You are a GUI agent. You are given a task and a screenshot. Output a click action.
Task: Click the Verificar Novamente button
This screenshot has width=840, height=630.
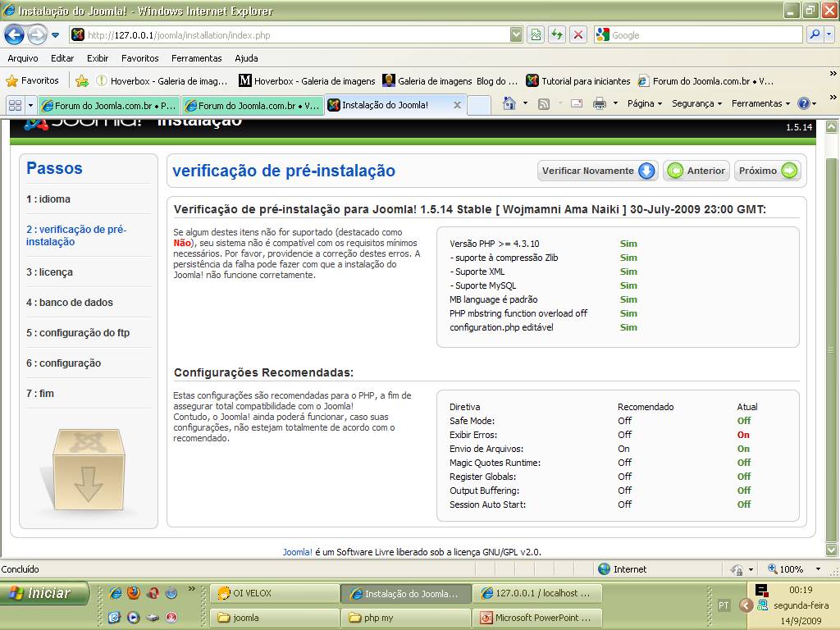coord(597,171)
